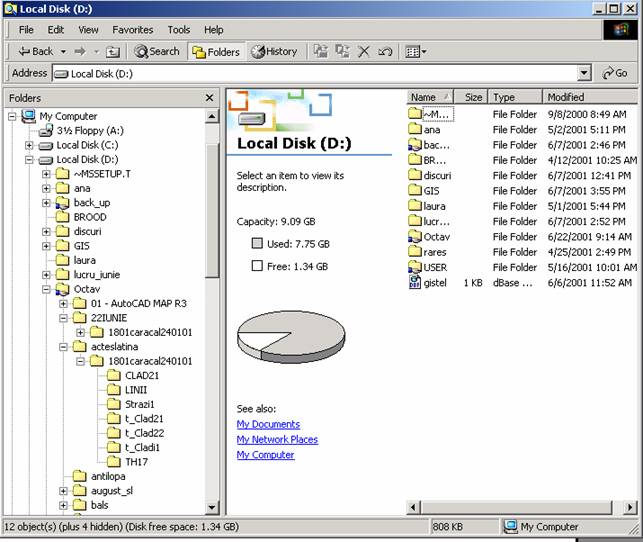This screenshot has width=643, height=542.
Task: Click the Copy To toolbar icon
Action: pos(342,51)
